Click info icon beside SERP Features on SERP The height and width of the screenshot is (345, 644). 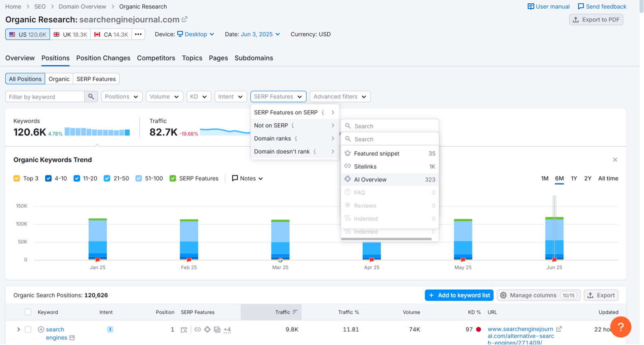(x=323, y=112)
